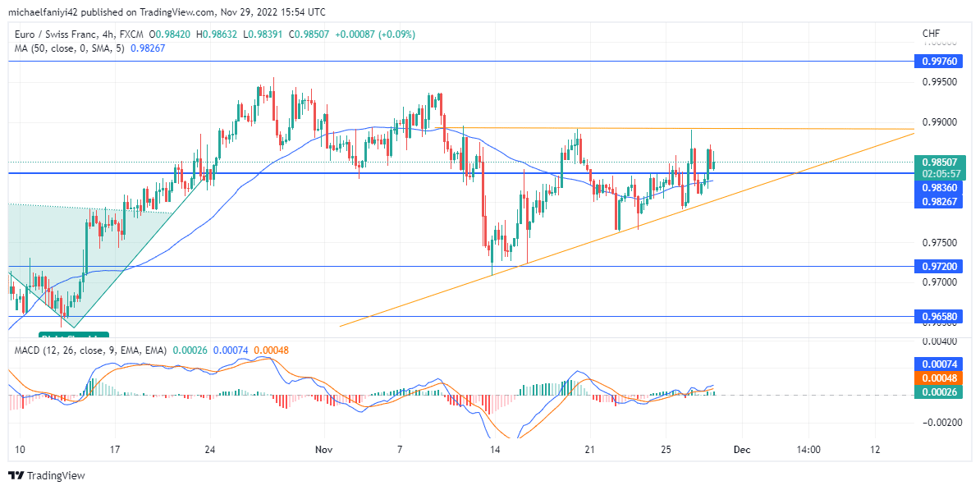Click the +0.00087 (+0.09%) change value

pos(375,35)
